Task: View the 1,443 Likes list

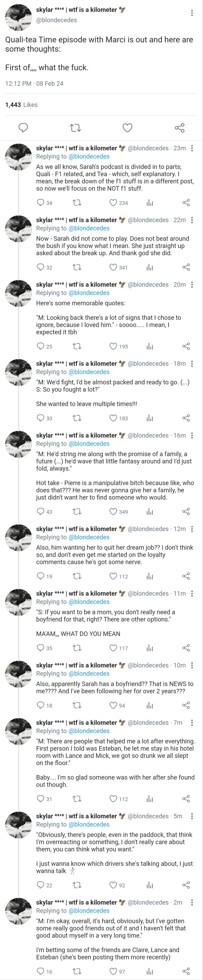Action: (x=21, y=105)
